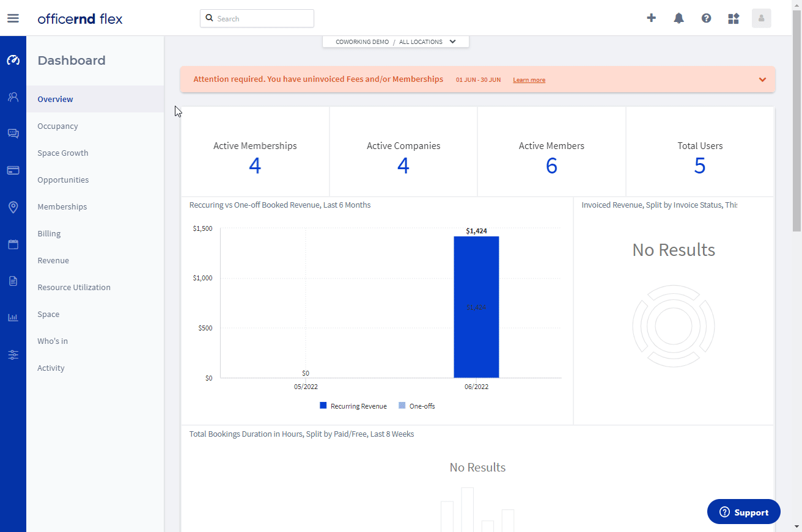Open the billing credit card sidebar icon
This screenshot has height=532, width=802.
(13, 170)
